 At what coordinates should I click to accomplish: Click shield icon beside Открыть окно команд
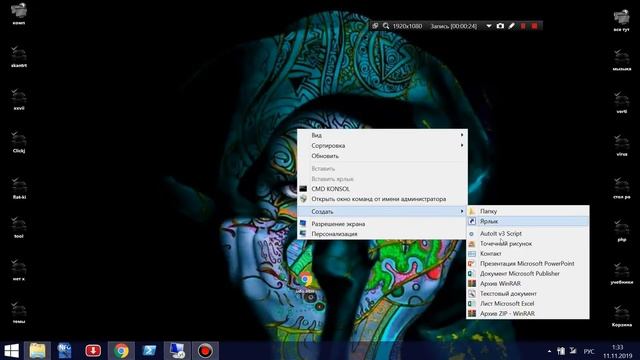point(303,199)
